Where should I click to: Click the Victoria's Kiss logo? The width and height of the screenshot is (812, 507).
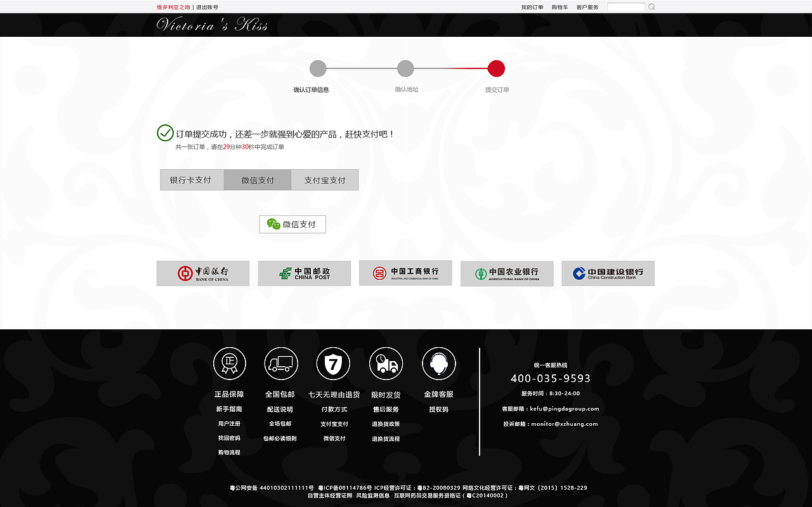(x=212, y=25)
